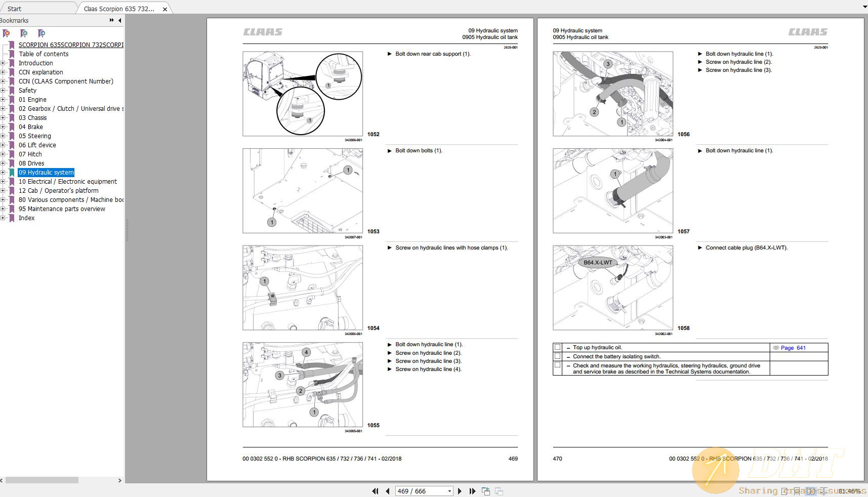This screenshot has height=497, width=868.
Task: Click figure 1055 hydraulic lines illustration
Action: [303, 385]
